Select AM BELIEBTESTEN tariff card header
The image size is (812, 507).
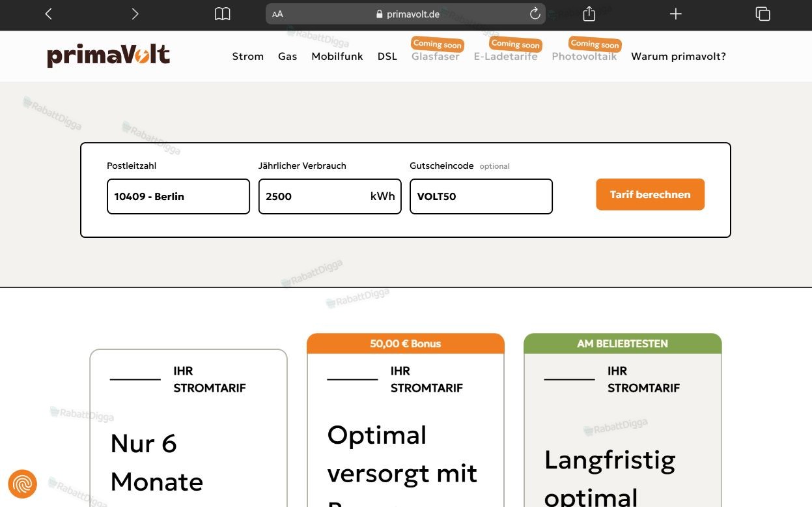[x=623, y=343]
